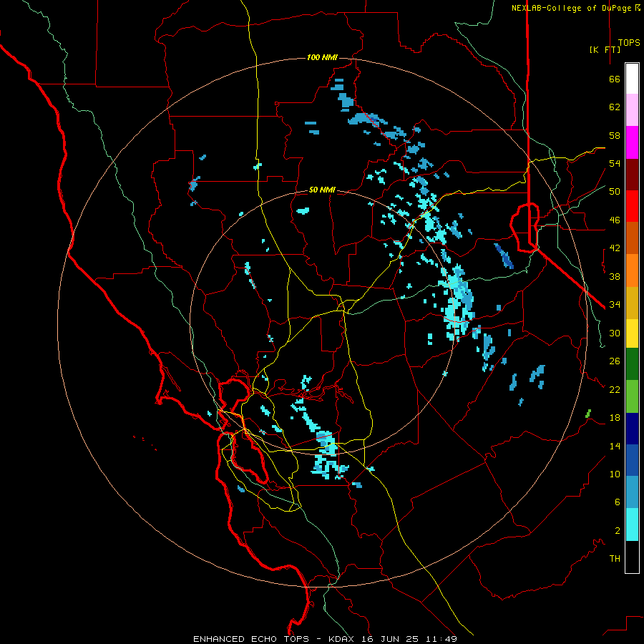Viewport: 644px width, 644px height.
Task: Click the 38 value on the legend
Action: [x=615, y=276]
